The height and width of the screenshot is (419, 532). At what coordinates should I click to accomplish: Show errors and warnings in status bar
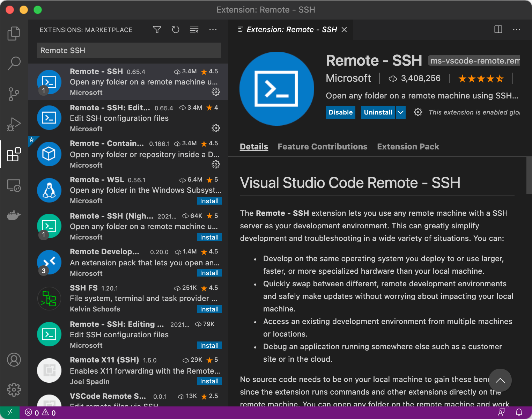tap(40, 413)
